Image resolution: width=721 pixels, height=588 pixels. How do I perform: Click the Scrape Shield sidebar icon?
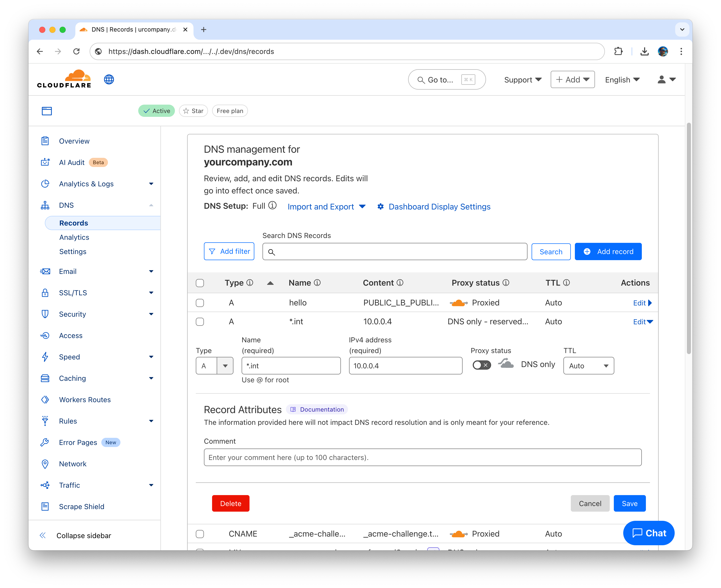click(45, 506)
